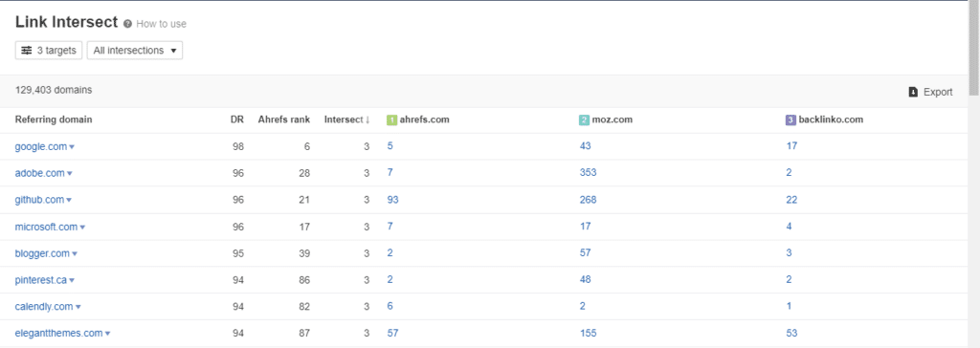The height and width of the screenshot is (348, 980).
Task: Click the 129,403 domains count text
Action: 54,90
